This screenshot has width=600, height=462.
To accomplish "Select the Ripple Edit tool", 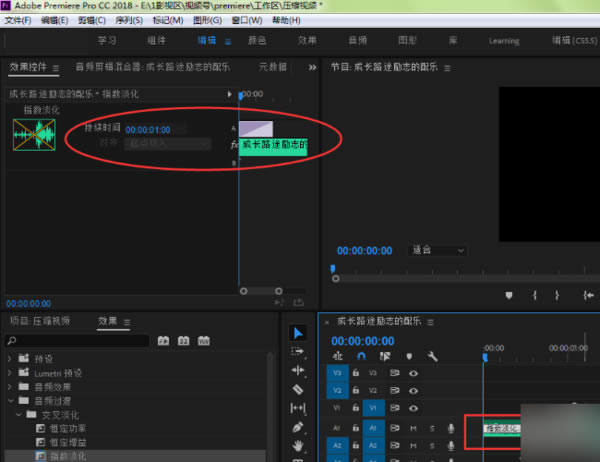I will pos(298,370).
